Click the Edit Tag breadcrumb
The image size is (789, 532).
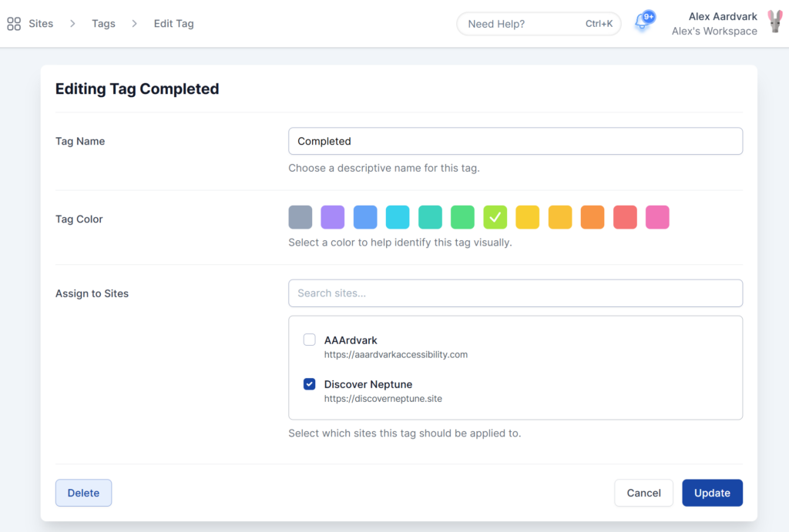173,24
